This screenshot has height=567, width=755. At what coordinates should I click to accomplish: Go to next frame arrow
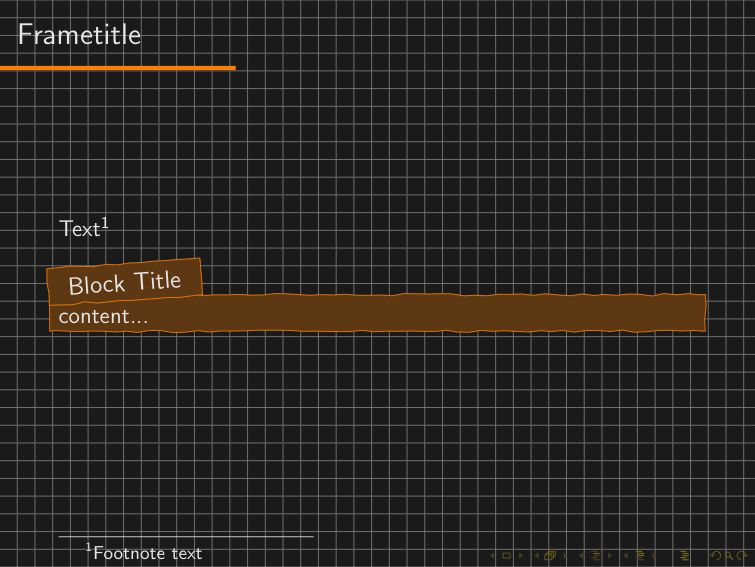565,556
